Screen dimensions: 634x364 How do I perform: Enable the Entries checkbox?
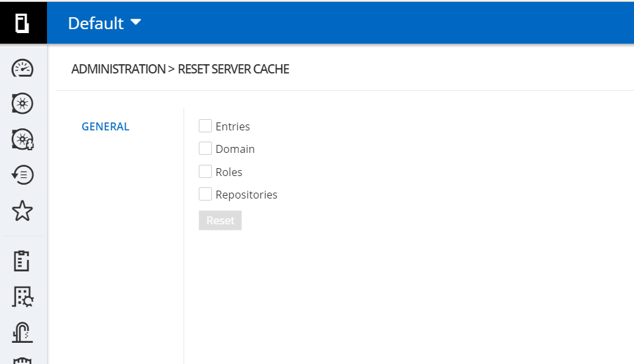click(x=205, y=126)
